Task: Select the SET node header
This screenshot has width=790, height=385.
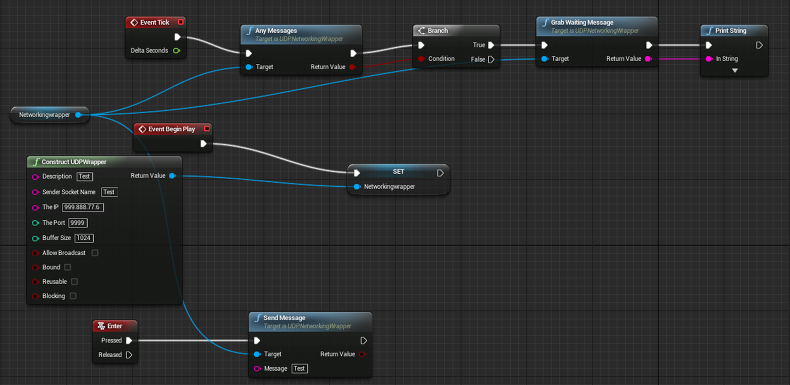Action: pyautogui.click(x=399, y=172)
